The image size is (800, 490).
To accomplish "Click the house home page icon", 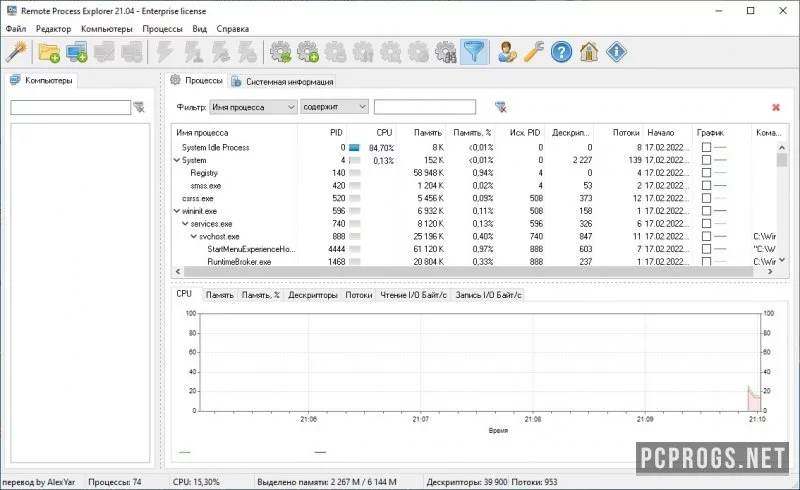I will [x=589, y=52].
